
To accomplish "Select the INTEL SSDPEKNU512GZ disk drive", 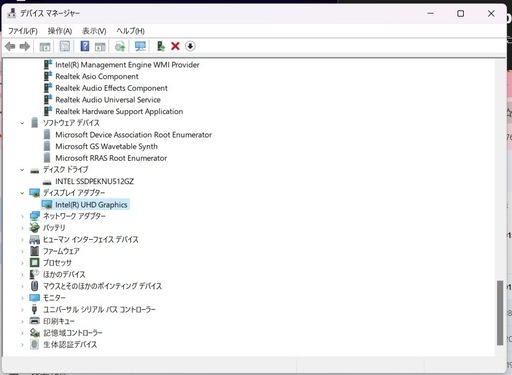I will (x=94, y=181).
